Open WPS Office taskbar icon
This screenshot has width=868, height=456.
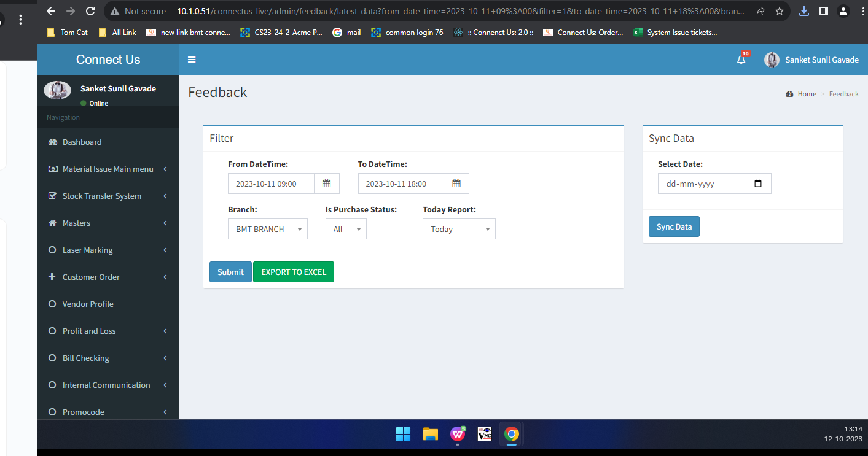pos(458,435)
